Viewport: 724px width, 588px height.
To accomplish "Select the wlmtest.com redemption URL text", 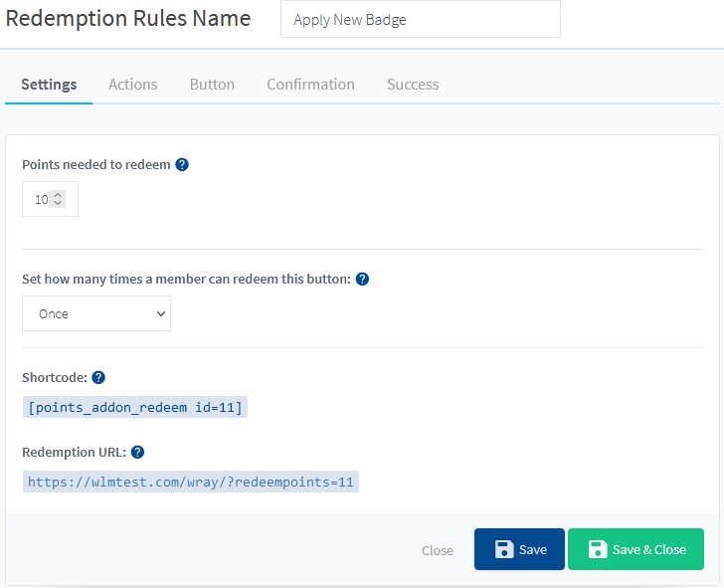I will [x=191, y=482].
